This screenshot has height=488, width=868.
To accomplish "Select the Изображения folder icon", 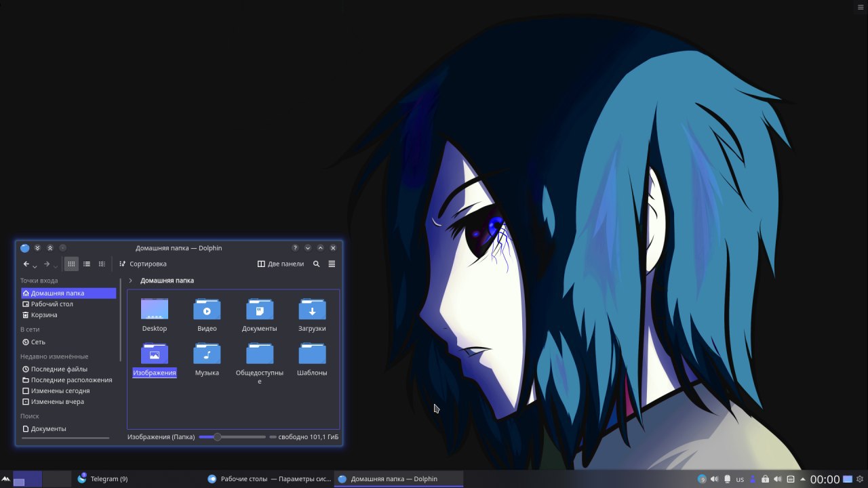I will [x=155, y=353].
